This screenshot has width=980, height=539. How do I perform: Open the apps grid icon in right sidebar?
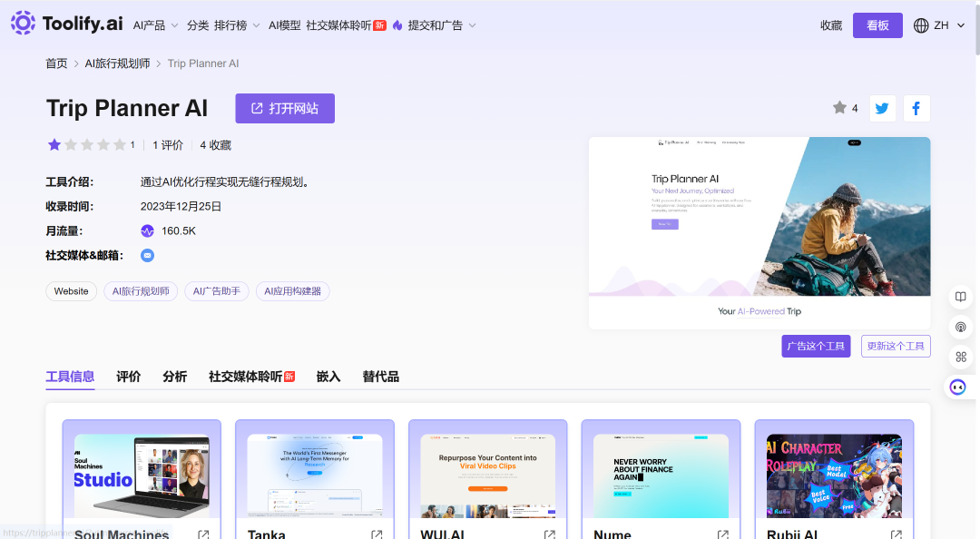click(x=961, y=357)
